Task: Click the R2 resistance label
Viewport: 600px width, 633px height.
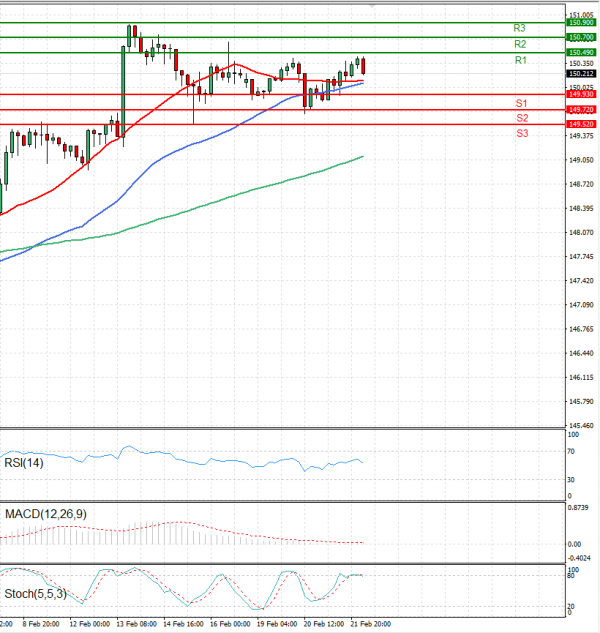Action: coord(520,44)
